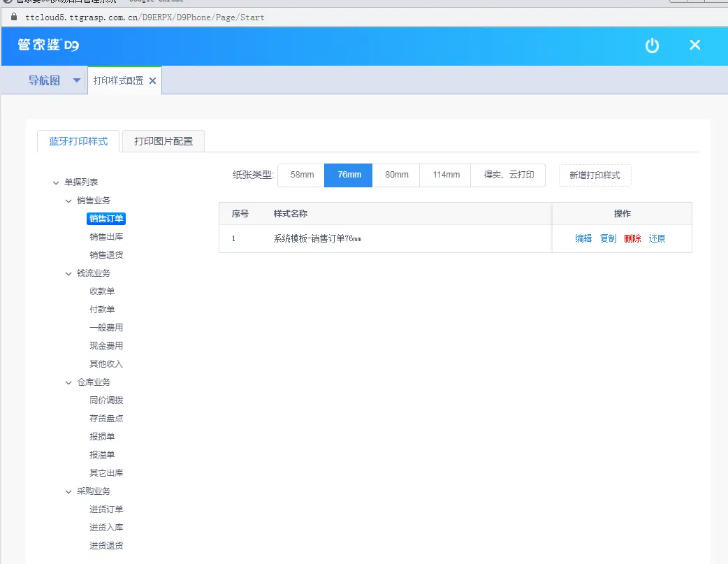This screenshot has width=728, height=564.
Task: Click the 删除 link to remove the template
Action: [x=632, y=238]
